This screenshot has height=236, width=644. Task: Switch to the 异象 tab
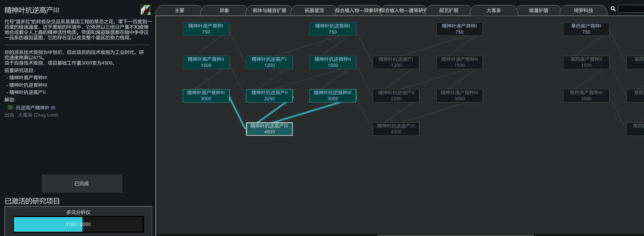[x=224, y=10]
